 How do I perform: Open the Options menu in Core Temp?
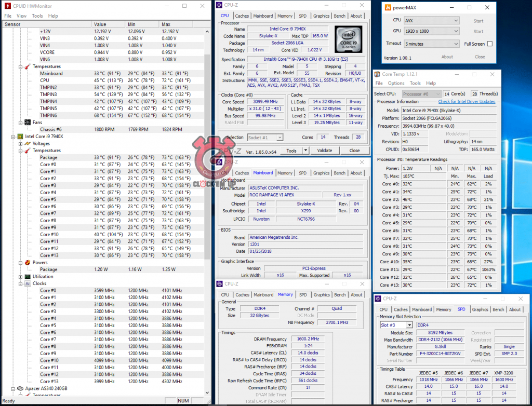tap(396, 83)
